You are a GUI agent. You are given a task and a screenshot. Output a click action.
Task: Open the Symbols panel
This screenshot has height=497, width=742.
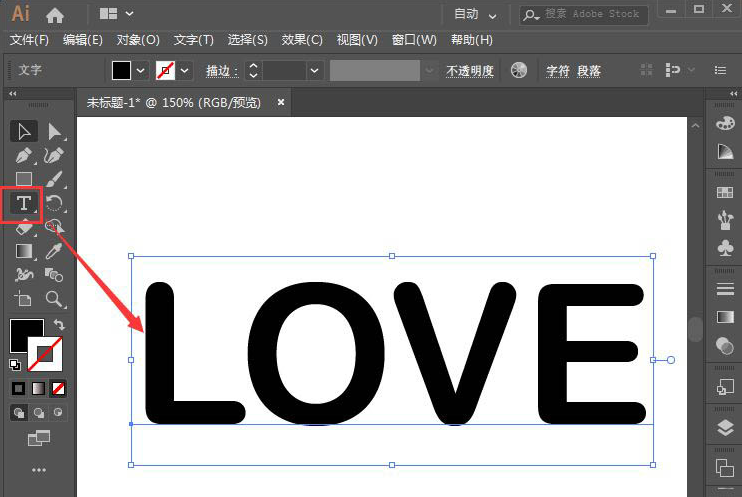725,248
